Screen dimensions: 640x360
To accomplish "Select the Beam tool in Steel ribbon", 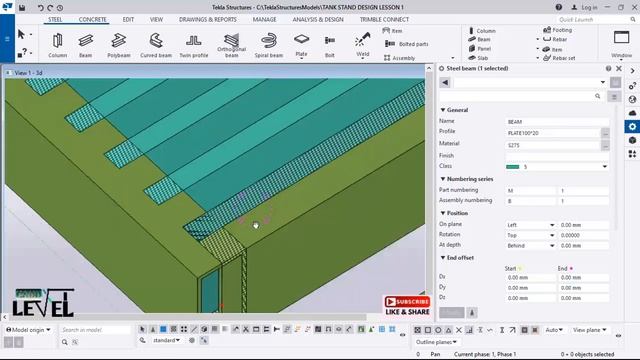I will point(85,45).
